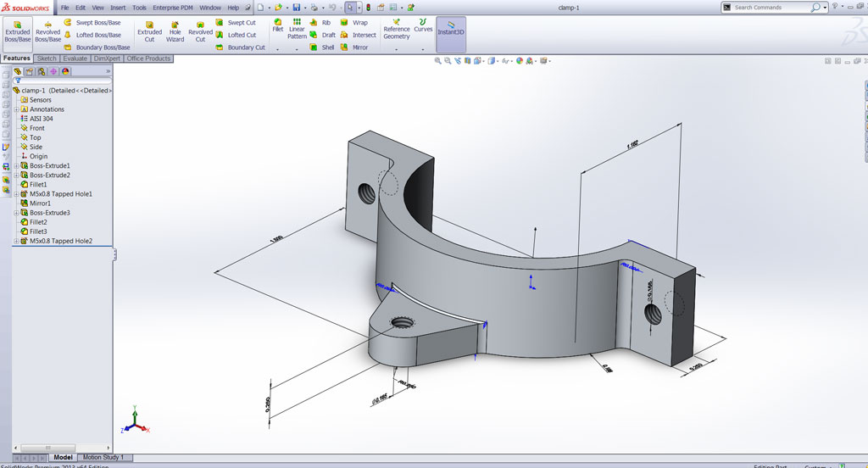Open the DisplayManager tab icon

click(65, 71)
